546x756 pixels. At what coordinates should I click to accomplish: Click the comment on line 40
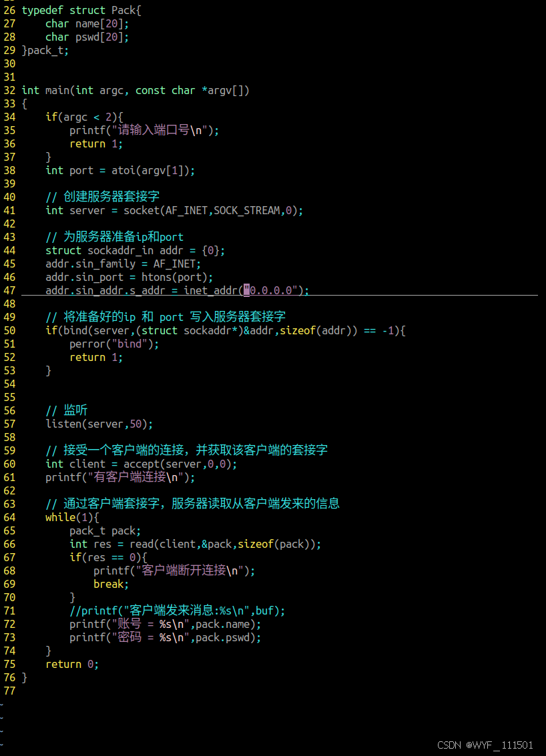(102, 197)
